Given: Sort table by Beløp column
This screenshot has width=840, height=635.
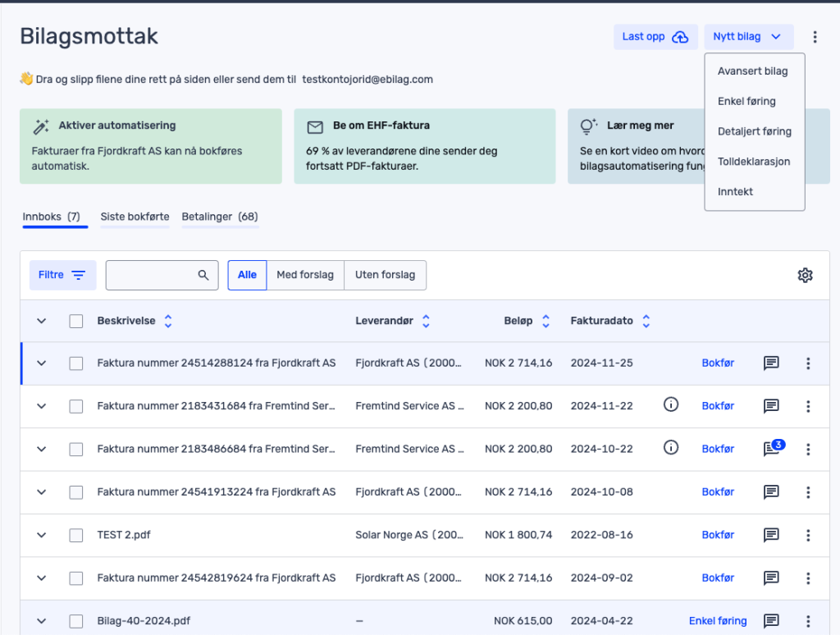Looking at the screenshot, I should (546, 321).
